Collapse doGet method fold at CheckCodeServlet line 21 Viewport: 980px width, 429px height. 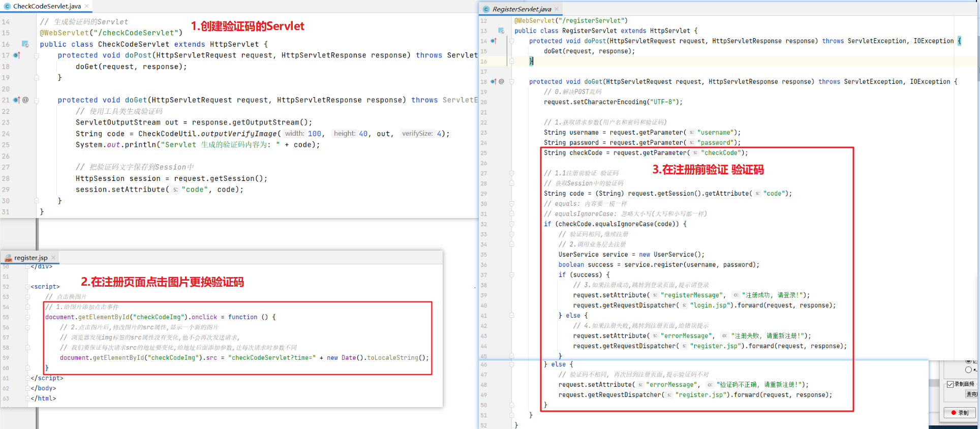click(x=37, y=100)
